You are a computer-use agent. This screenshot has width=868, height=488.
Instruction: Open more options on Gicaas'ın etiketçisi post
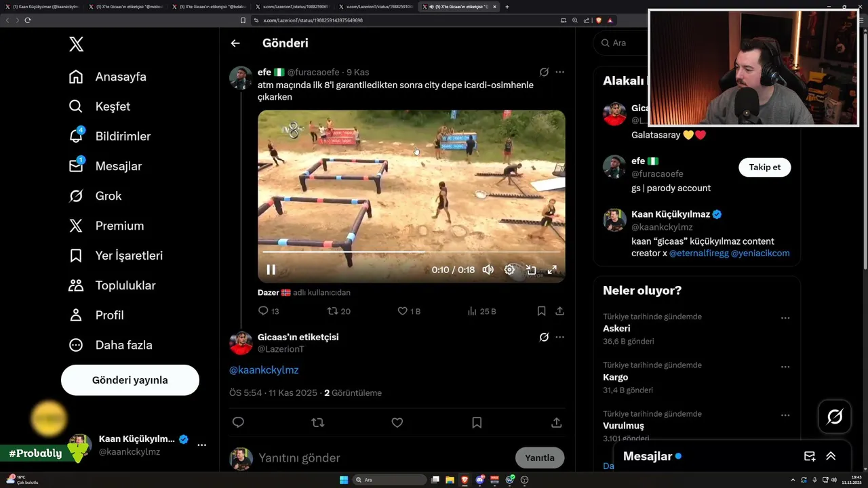pos(559,337)
